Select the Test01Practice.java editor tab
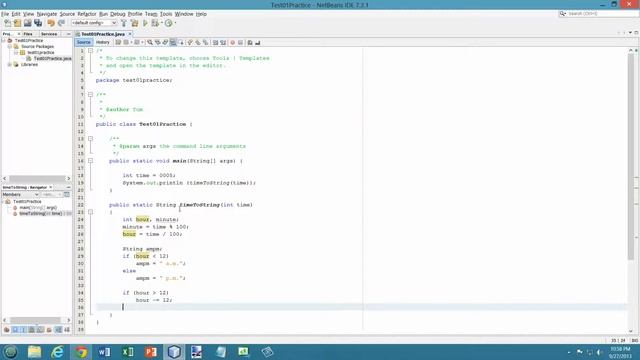Viewport: 640px width, 360px height. [x=102, y=34]
